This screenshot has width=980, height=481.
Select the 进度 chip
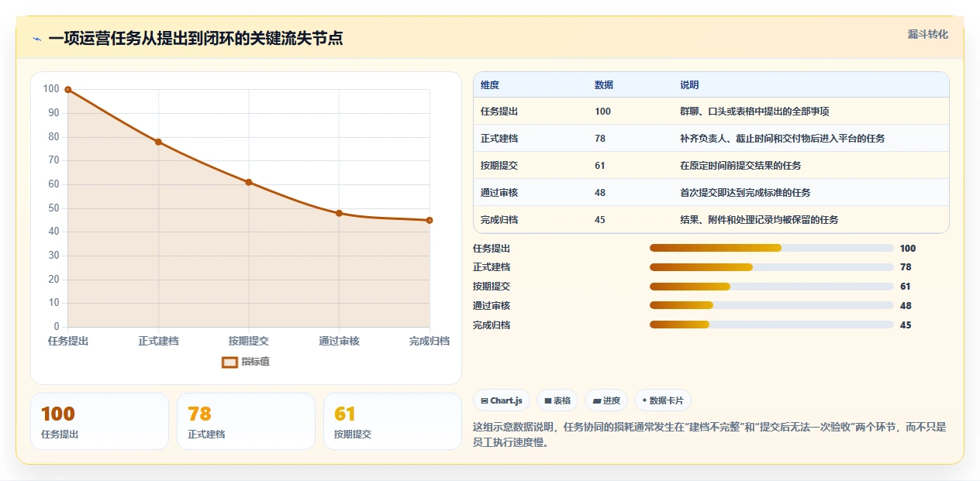tap(606, 400)
